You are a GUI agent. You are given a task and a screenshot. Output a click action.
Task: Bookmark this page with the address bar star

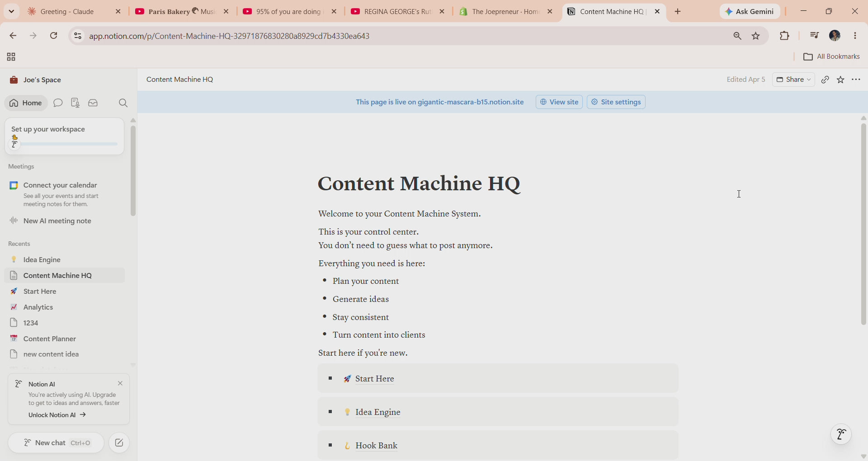coord(756,36)
